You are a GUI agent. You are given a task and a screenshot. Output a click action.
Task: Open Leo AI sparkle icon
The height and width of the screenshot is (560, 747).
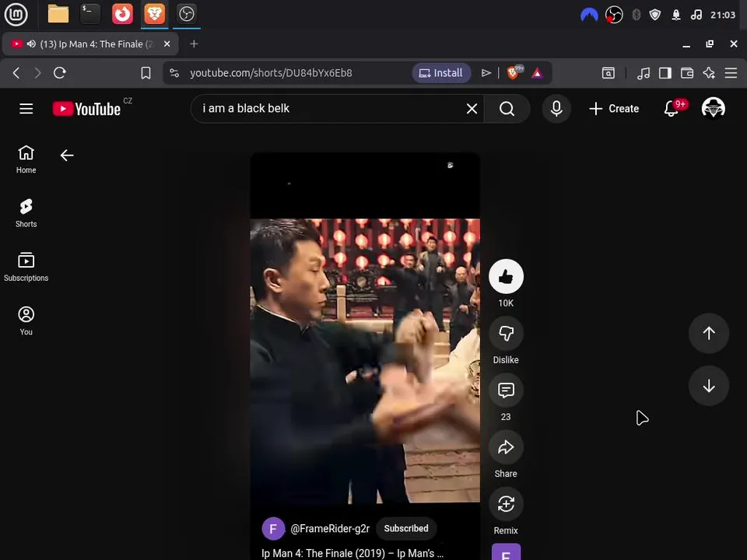tap(709, 73)
